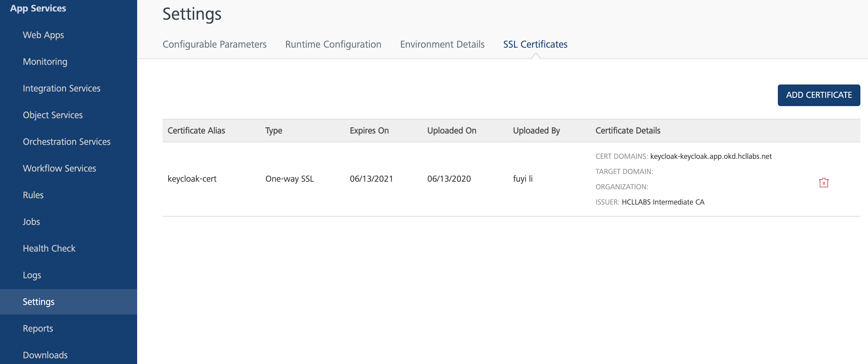Select the SSL Certificates tab
The height and width of the screenshot is (364, 868).
[535, 44]
